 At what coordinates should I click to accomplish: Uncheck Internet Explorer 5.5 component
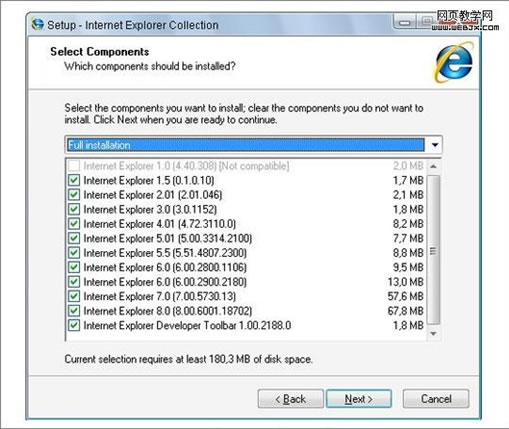pyautogui.click(x=74, y=253)
